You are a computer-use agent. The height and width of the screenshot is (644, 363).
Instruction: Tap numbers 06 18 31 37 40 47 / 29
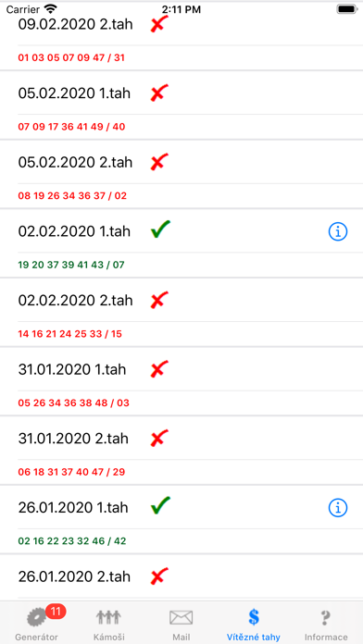point(71,472)
